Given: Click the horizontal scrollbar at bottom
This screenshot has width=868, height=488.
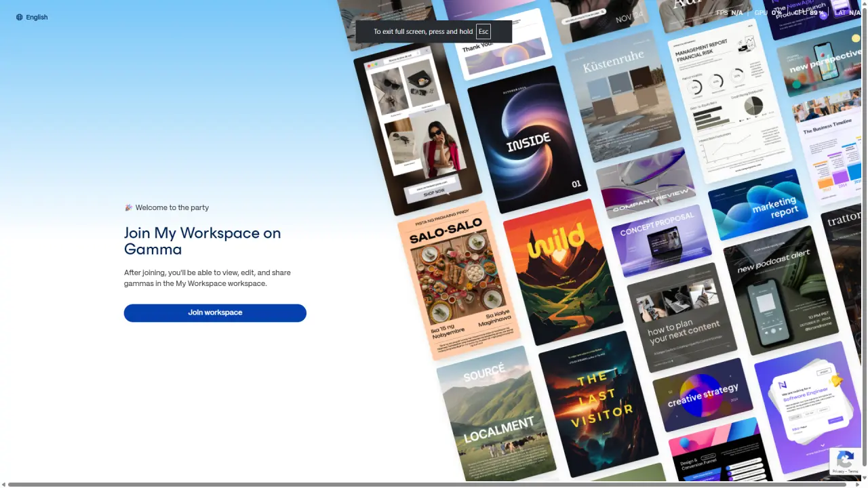Looking at the screenshot, I should coord(427,485).
